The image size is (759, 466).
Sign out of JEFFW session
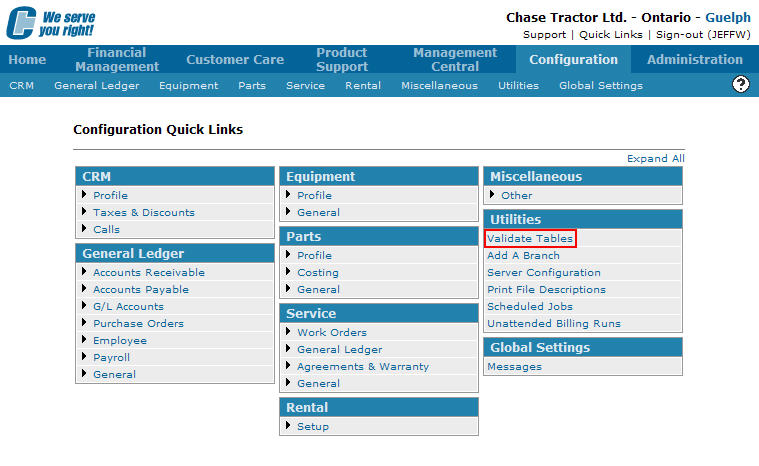coord(703,35)
